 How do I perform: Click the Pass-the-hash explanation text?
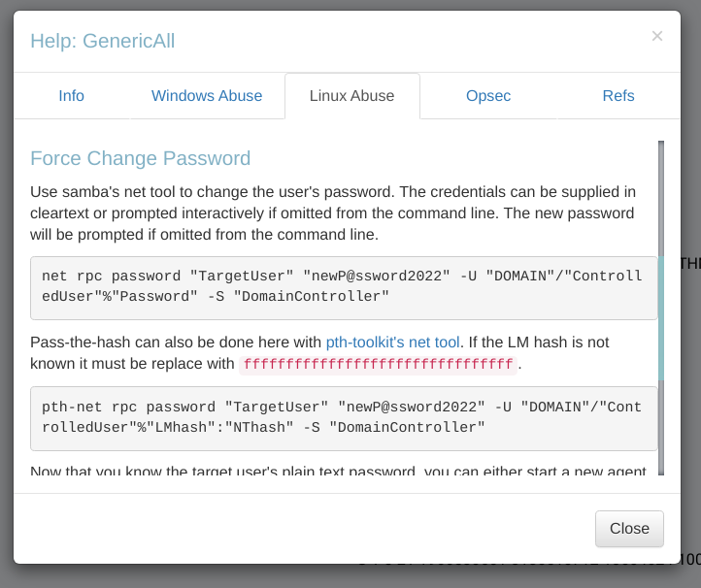175,343
